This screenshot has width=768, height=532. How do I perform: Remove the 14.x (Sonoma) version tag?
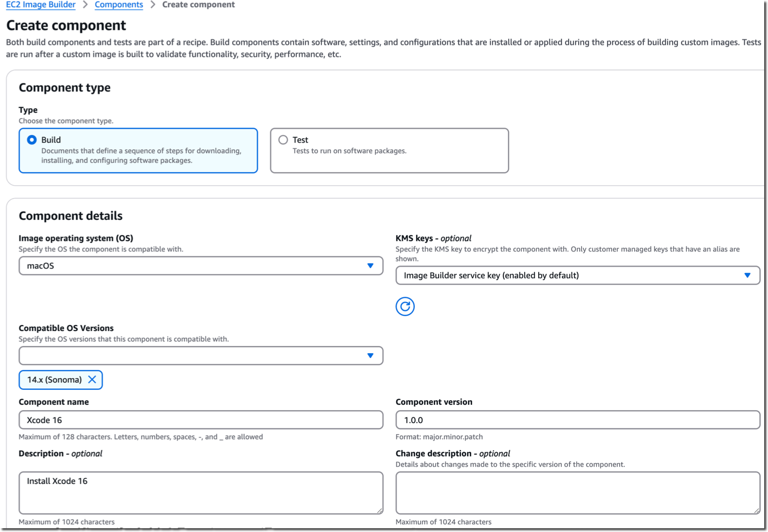[92, 380]
